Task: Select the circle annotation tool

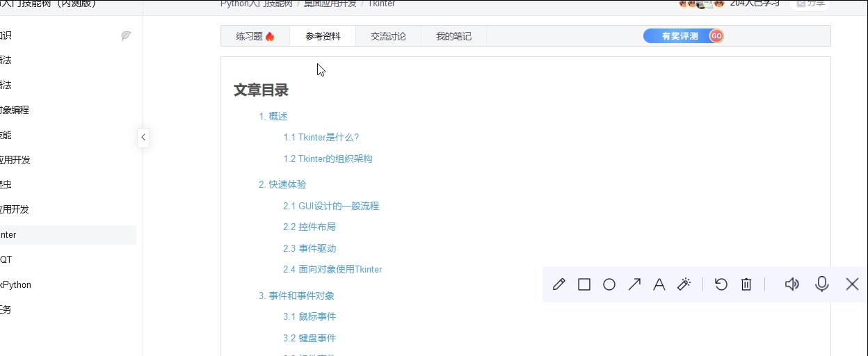Action: coord(609,284)
